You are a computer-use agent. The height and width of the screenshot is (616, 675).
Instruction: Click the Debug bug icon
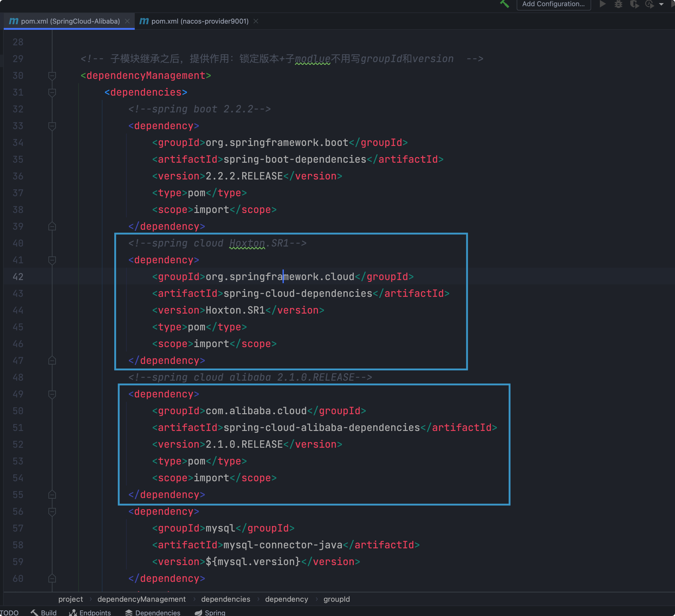(618, 4)
